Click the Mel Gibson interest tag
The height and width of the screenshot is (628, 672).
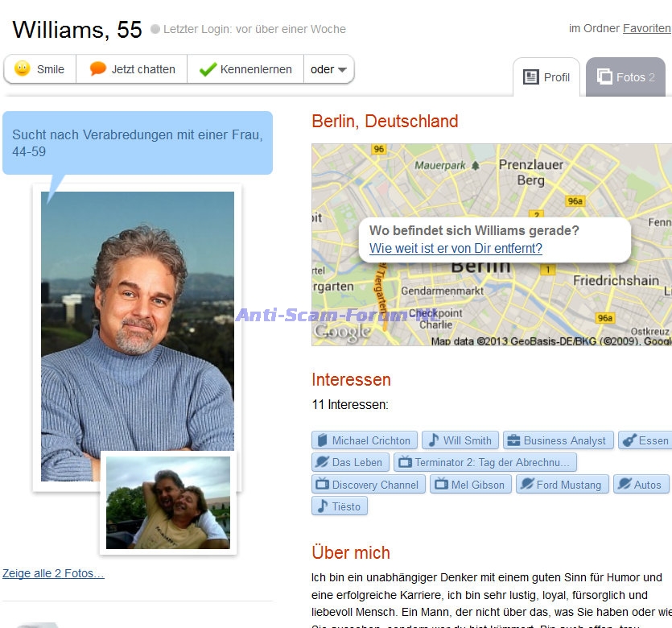pyautogui.click(x=471, y=485)
